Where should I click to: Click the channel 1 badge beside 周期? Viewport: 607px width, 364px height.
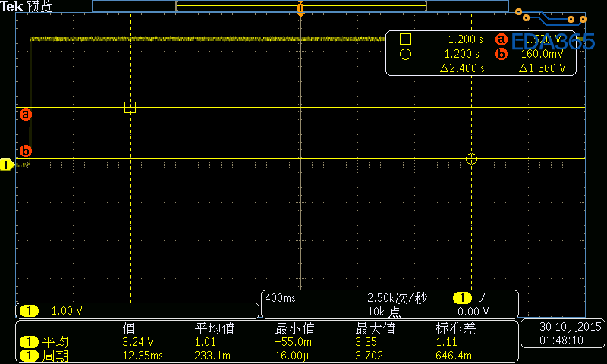[29, 356]
